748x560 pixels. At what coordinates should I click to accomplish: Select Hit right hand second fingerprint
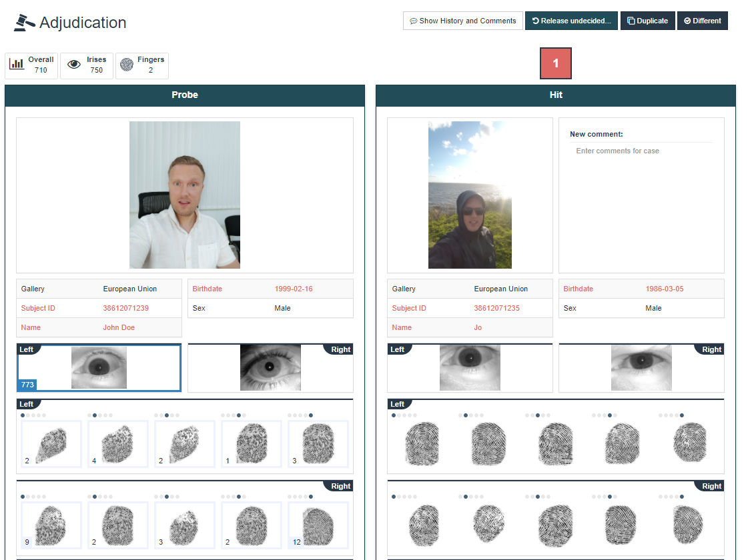tap(488, 523)
